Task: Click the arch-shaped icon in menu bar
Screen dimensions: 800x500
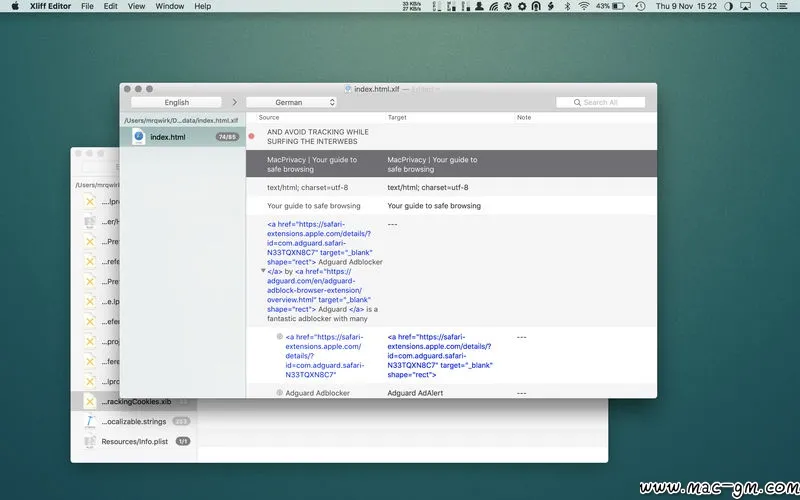Action: (536, 6)
